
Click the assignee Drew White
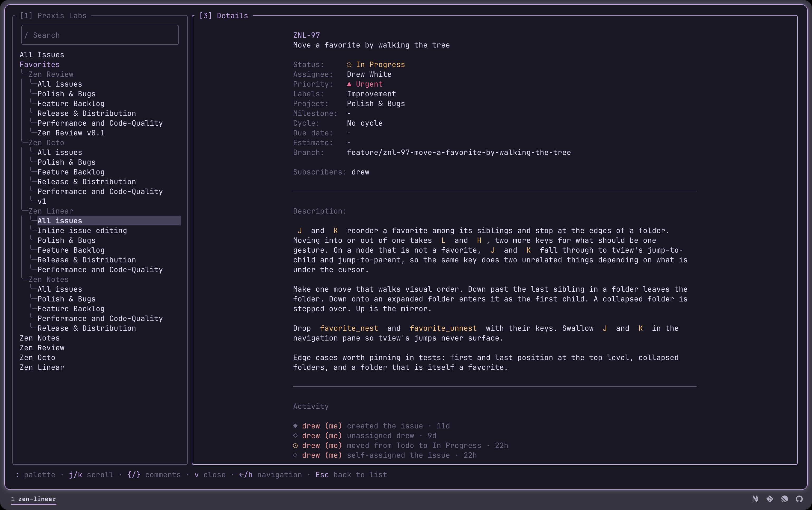click(x=369, y=74)
